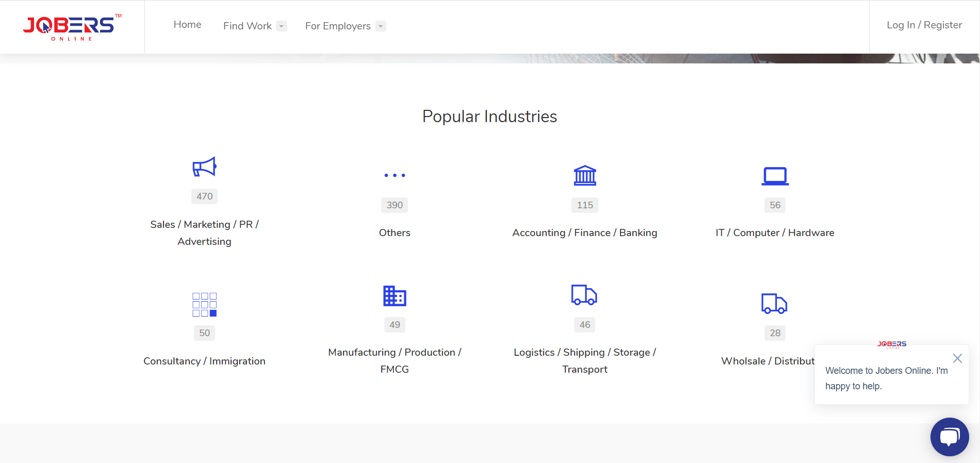Open Accounting / Finance / Banking link
This screenshot has width=980, height=463.
coord(584,233)
